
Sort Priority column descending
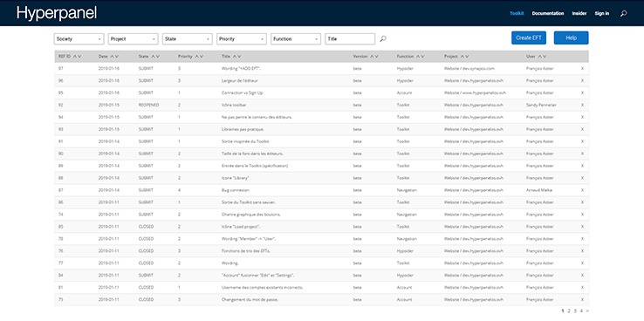202,56
